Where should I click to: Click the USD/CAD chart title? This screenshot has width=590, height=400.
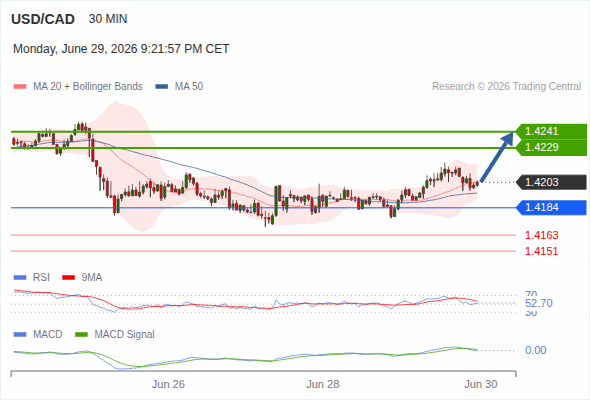point(43,19)
